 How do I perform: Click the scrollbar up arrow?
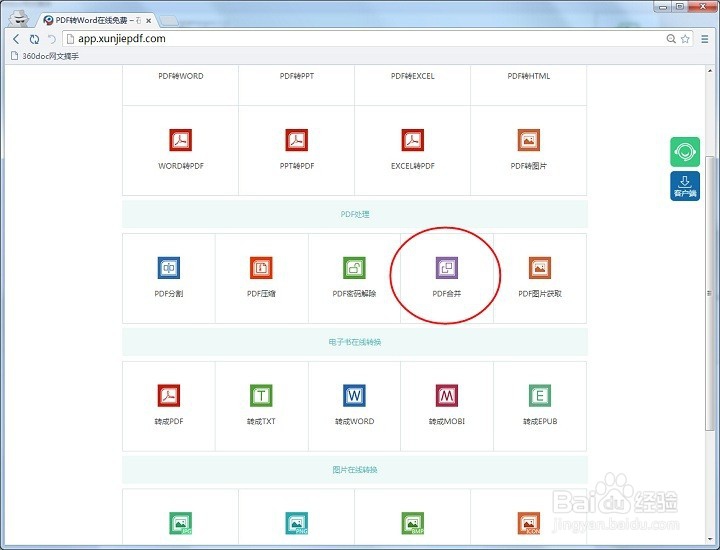[710, 71]
